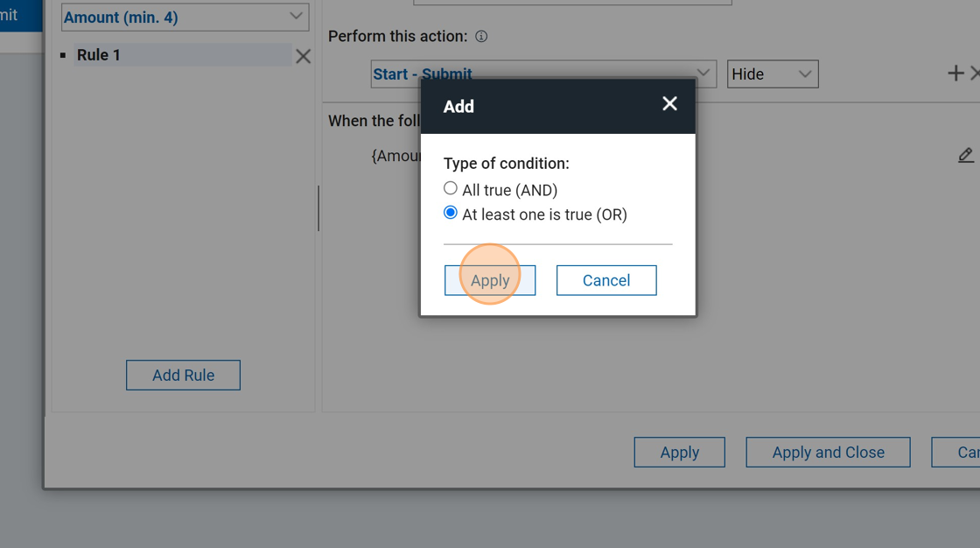This screenshot has width=980, height=548.
Task: Delete Rule 1 using its X icon
Action: pos(303,56)
